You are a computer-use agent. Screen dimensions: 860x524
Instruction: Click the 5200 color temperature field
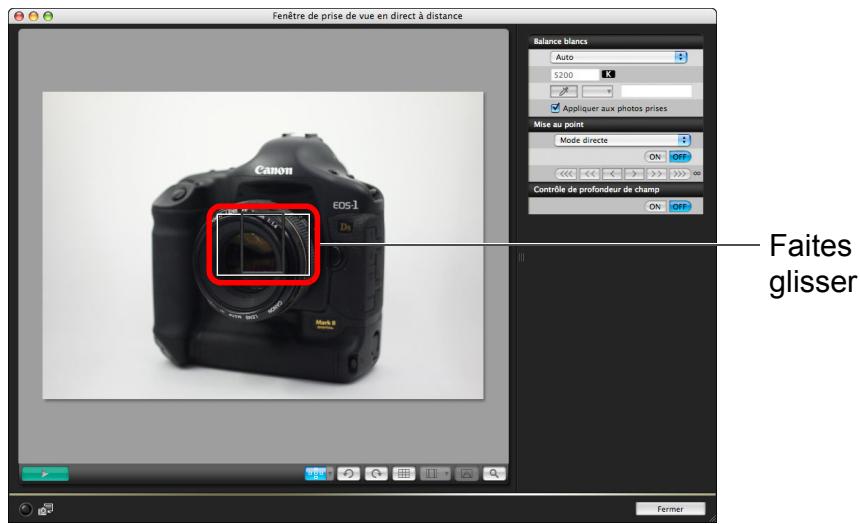pyautogui.click(x=575, y=75)
